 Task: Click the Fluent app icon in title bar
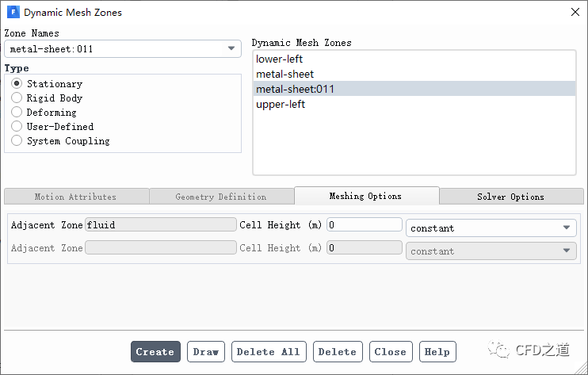point(13,13)
